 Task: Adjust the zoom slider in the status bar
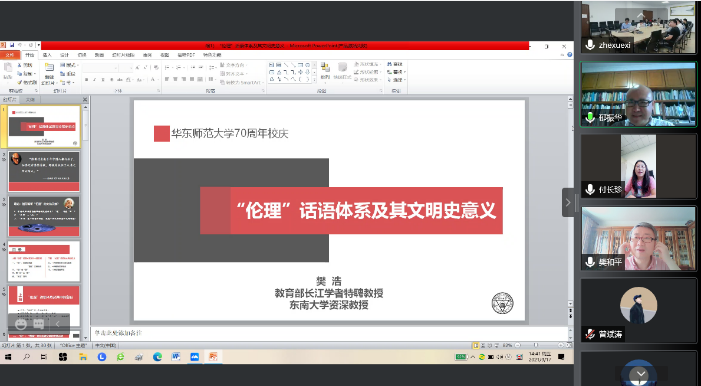(536, 345)
